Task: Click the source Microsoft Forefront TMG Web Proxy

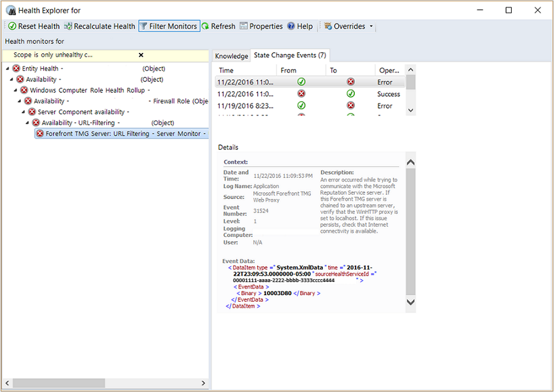Action: pos(282,197)
